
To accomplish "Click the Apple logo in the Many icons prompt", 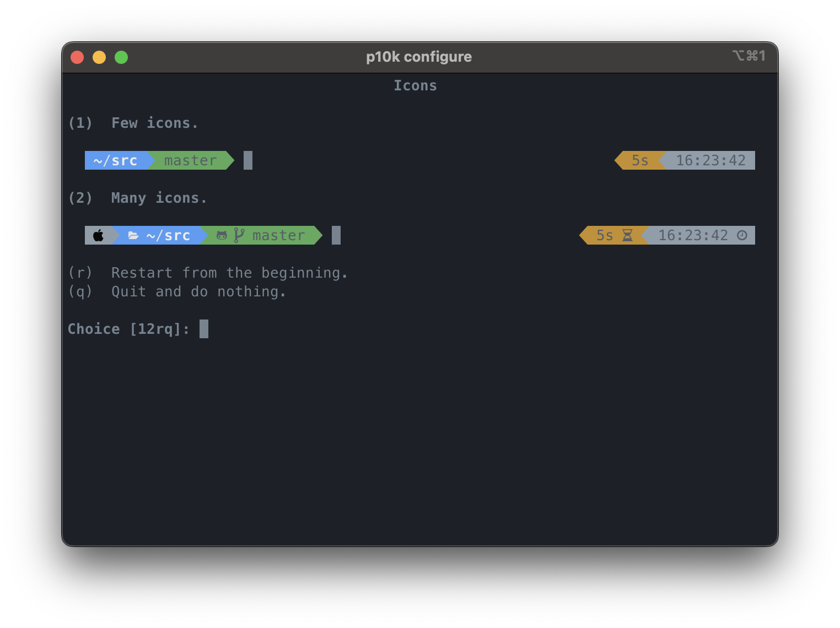I will pos(98,235).
